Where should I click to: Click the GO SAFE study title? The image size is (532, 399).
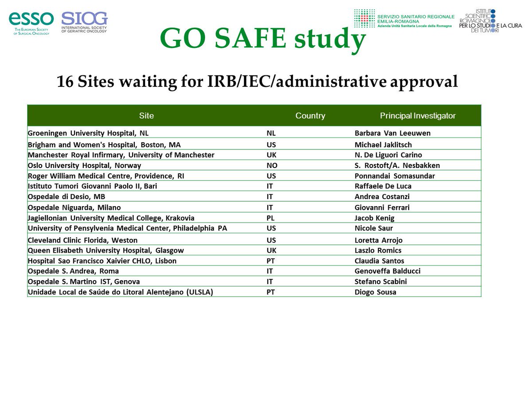point(262,39)
